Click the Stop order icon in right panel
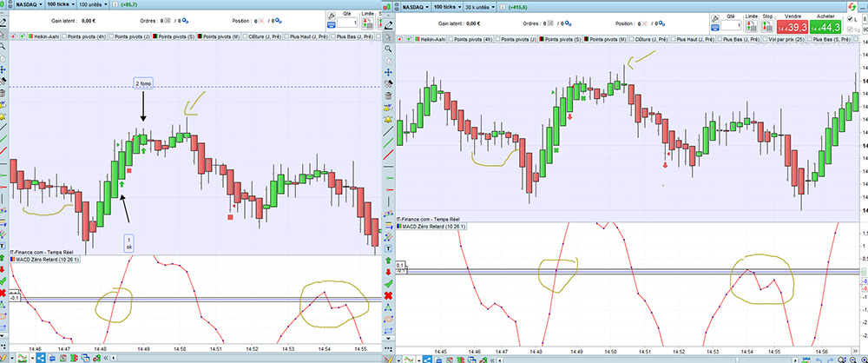Image resolution: width=868 pixels, height=363 pixels. (767, 26)
